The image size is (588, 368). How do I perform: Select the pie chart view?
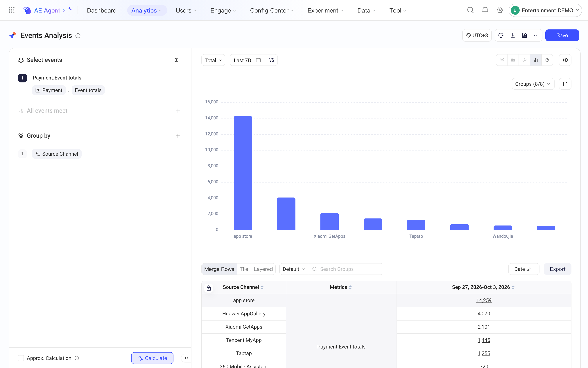(x=547, y=60)
